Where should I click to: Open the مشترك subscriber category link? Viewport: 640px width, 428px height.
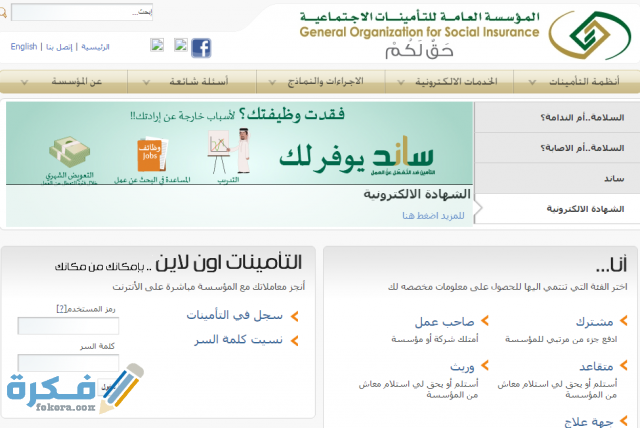594,322
